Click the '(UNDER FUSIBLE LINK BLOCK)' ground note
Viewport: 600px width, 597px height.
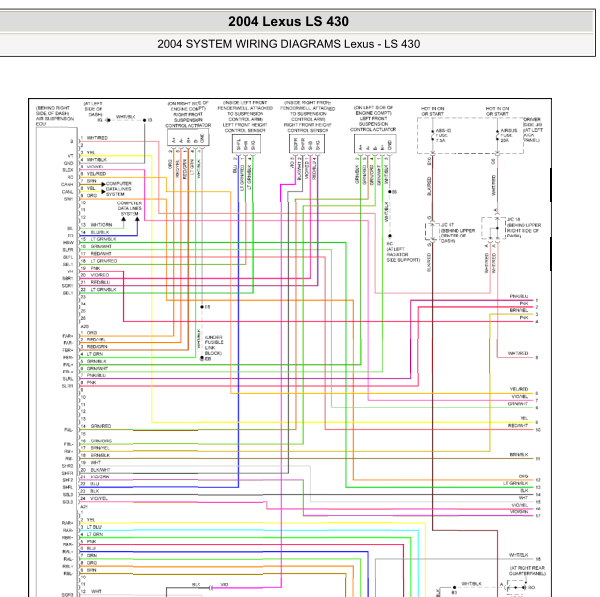tap(214, 345)
